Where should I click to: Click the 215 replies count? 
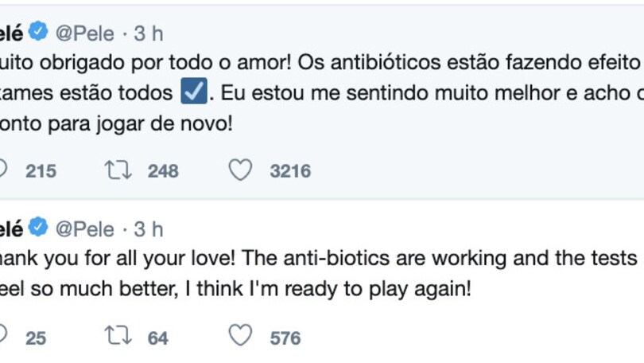point(41,170)
